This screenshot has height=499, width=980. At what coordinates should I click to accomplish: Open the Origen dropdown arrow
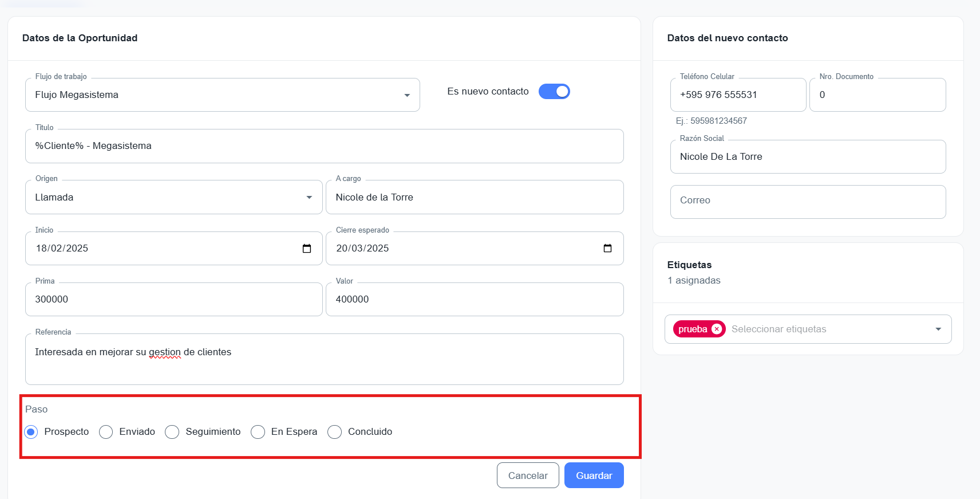[309, 198]
